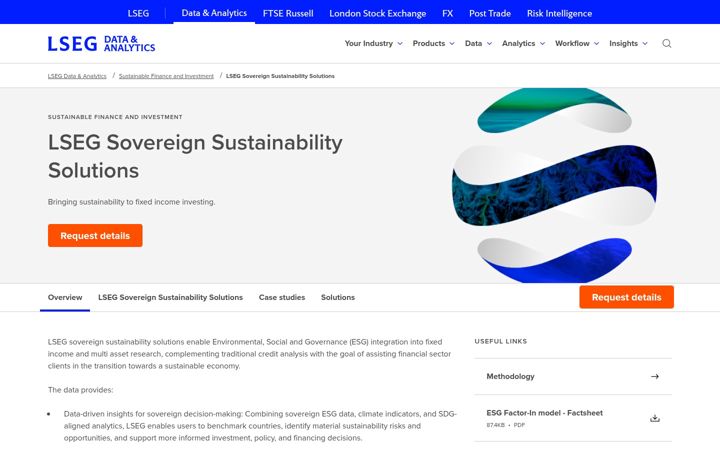Image resolution: width=720 pixels, height=450 pixels.
Task: Expand the Insights dropdown menu
Action: [x=628, y=44]
